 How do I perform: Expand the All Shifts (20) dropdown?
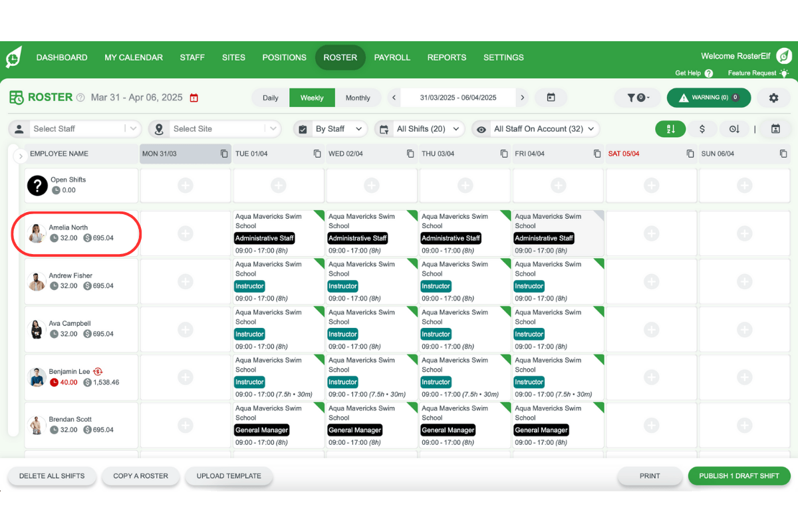[419, 128]
